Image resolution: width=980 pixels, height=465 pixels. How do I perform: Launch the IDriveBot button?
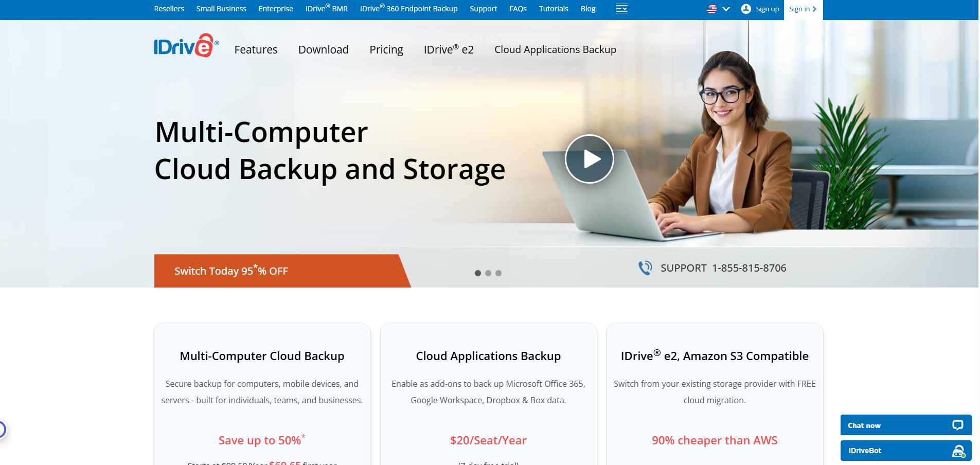coord(906,451)
